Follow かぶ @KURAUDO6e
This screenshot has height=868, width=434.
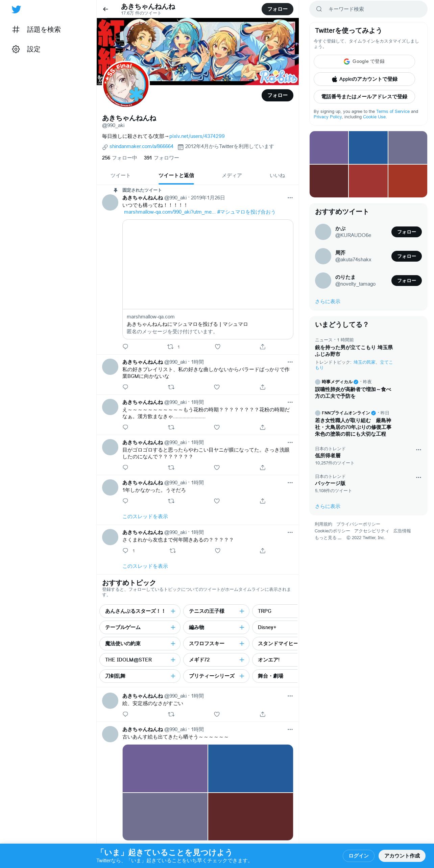pos(407,232)
